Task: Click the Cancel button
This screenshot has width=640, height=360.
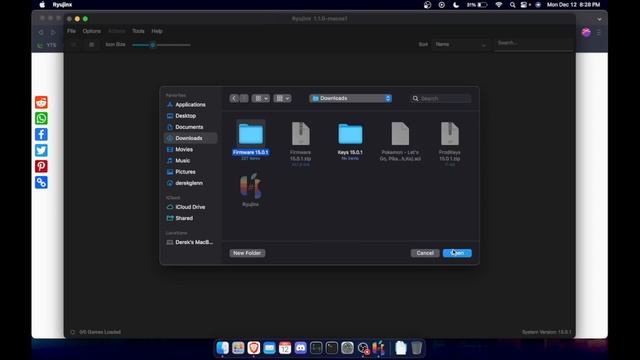Action: tap(425, 253)
